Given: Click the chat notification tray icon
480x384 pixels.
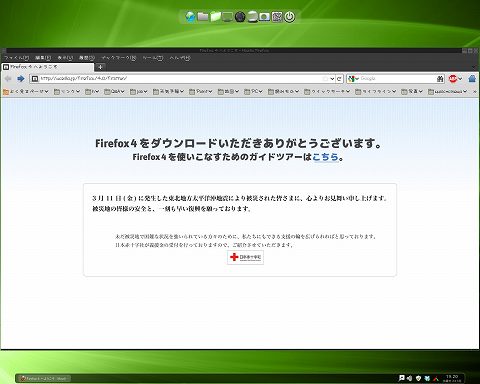Looking at the screenshot, I should point(402,378).
